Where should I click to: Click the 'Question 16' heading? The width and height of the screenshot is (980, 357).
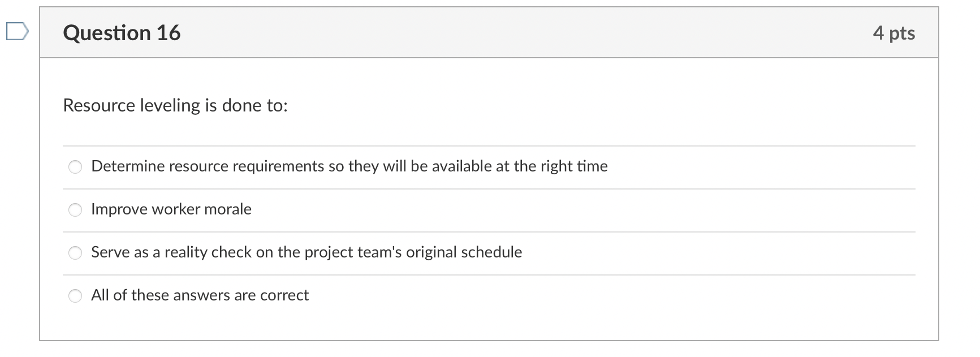click(122, 33)
